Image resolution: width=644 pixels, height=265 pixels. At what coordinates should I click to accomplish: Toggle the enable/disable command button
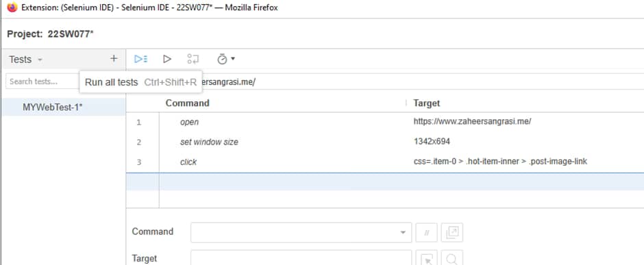click(x=426, y=233)
